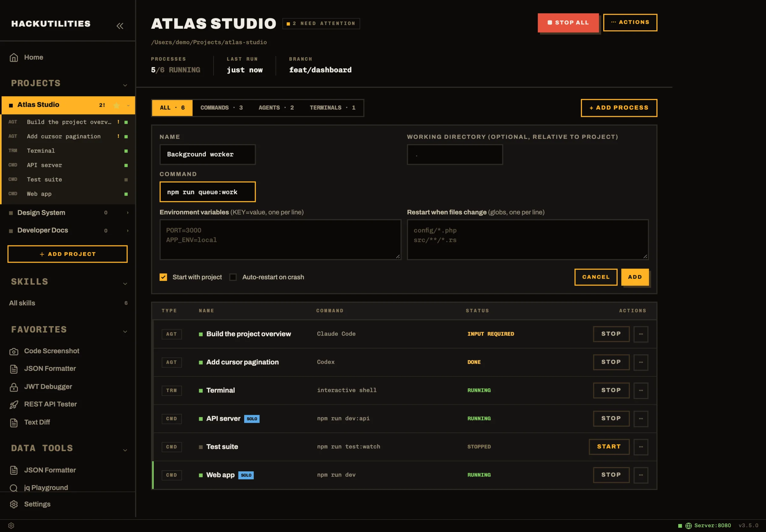Click the Working Directory input field
Viewport: 766px width, 532px height.
pos(455,154)
